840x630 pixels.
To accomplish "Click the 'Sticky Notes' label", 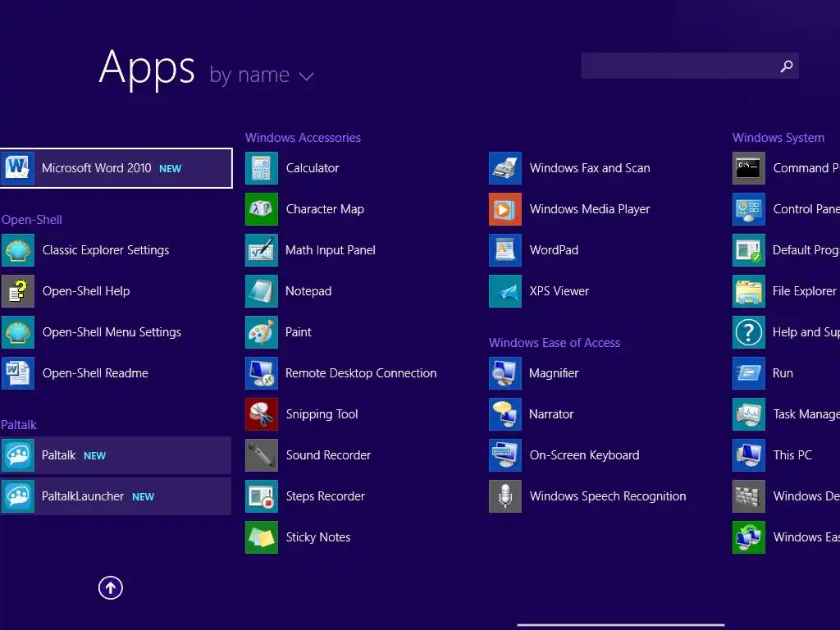I will (x=318, y=537).
